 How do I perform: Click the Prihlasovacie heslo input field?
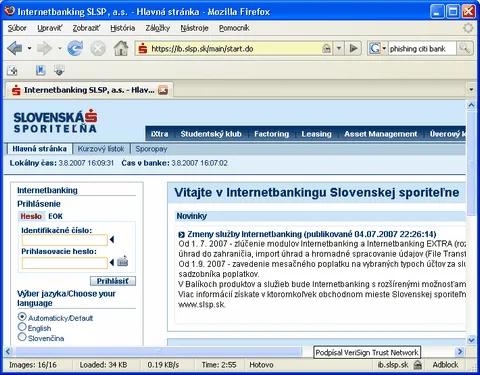pyautogui.click(x=65, y=263)
